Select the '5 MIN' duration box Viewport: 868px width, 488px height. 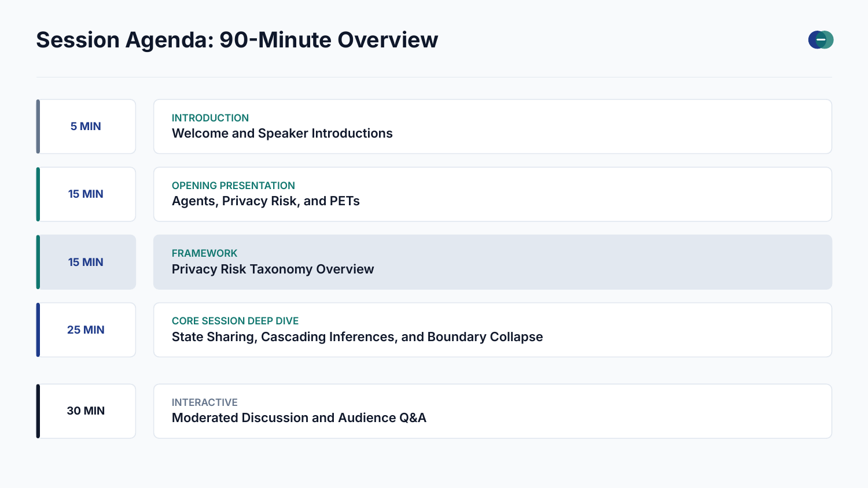coord(86,127)
